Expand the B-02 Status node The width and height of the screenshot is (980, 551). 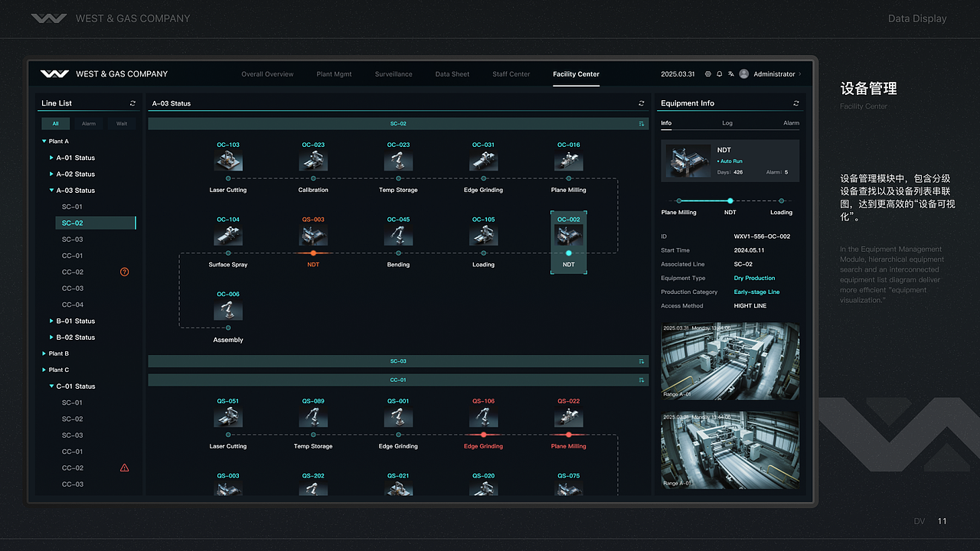tap(52, 337)
